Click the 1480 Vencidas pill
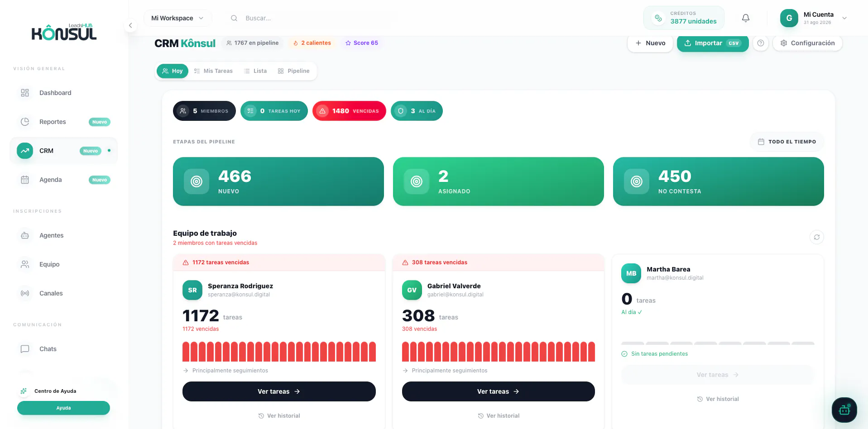 tap(349, 111)
